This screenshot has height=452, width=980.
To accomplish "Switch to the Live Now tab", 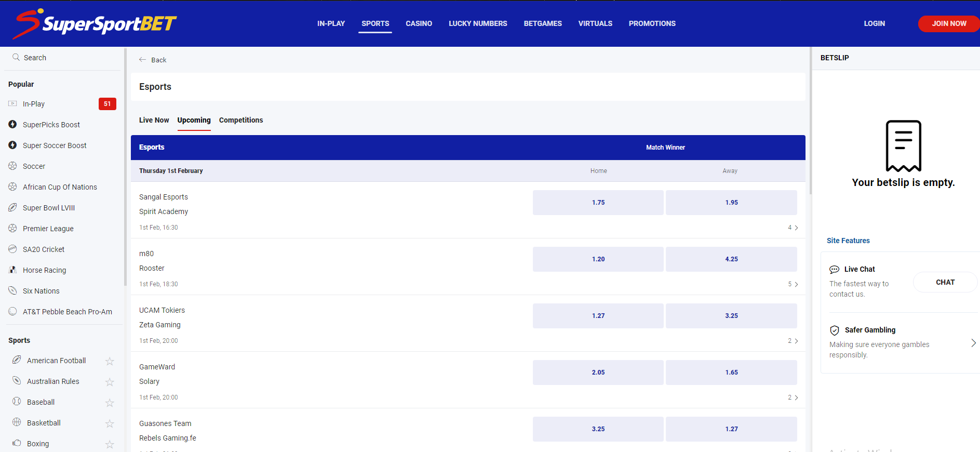I will (154, 120).
